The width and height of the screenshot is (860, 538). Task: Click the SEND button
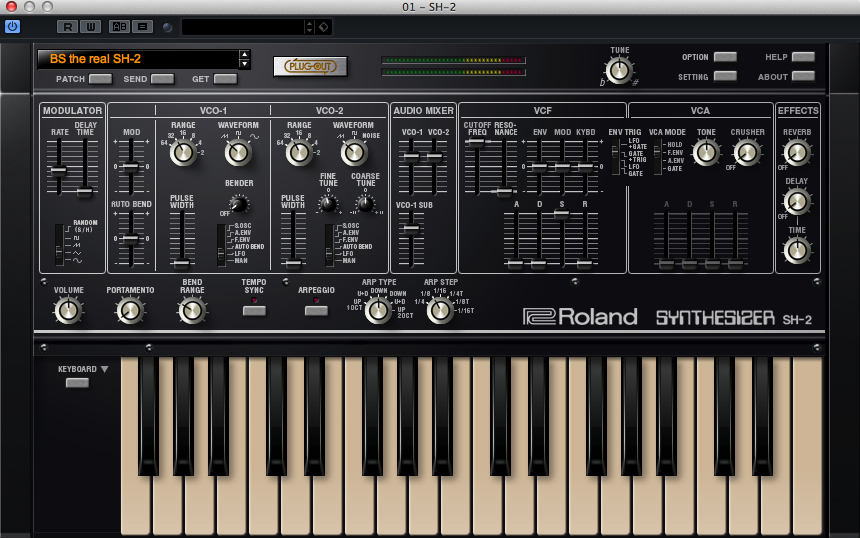point(162,79)
